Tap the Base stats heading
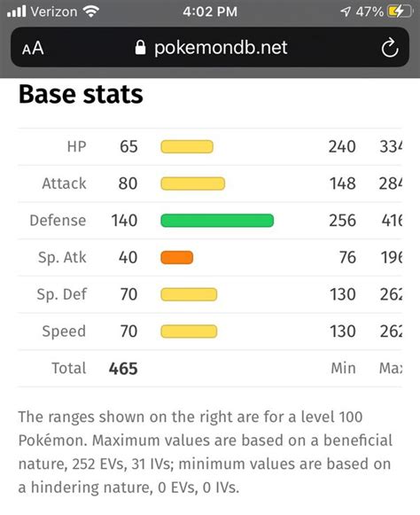Viewport: 420px width, 515px height. [x=81, y=95]
